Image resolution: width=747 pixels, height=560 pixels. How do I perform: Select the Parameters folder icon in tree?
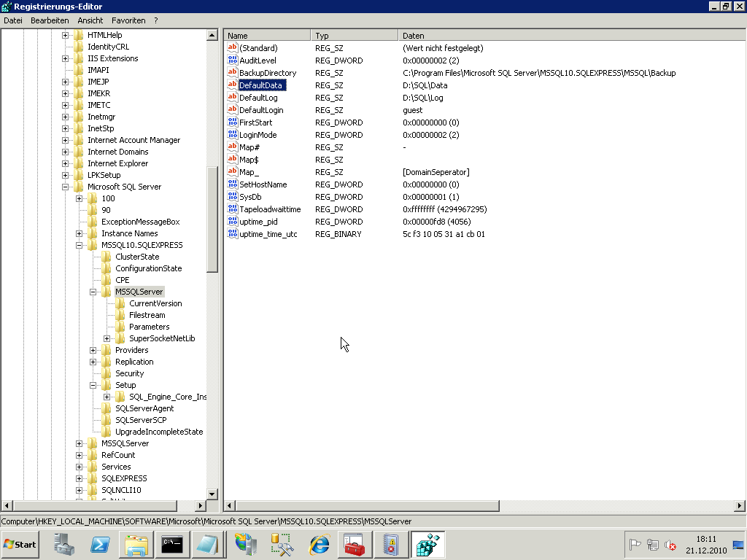120,327
